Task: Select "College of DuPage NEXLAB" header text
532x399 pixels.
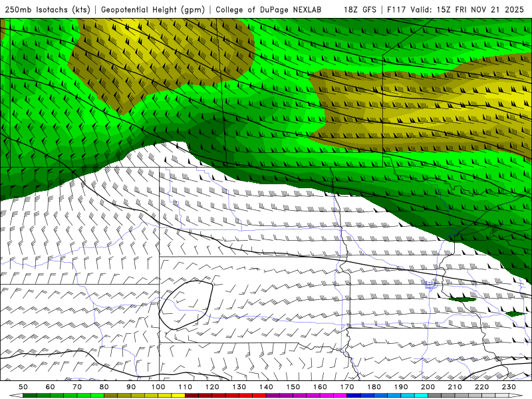Action: click(269, 10)
